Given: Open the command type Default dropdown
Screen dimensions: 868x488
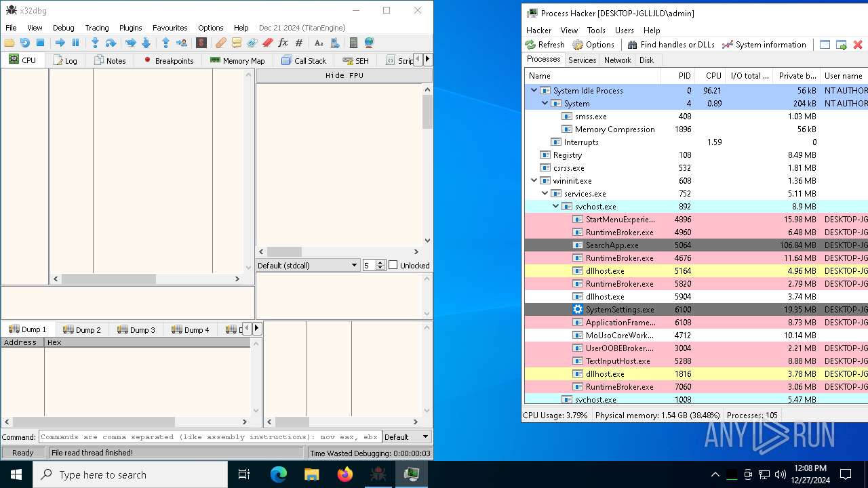Looking at the screenshot, I should coord(407,437).
